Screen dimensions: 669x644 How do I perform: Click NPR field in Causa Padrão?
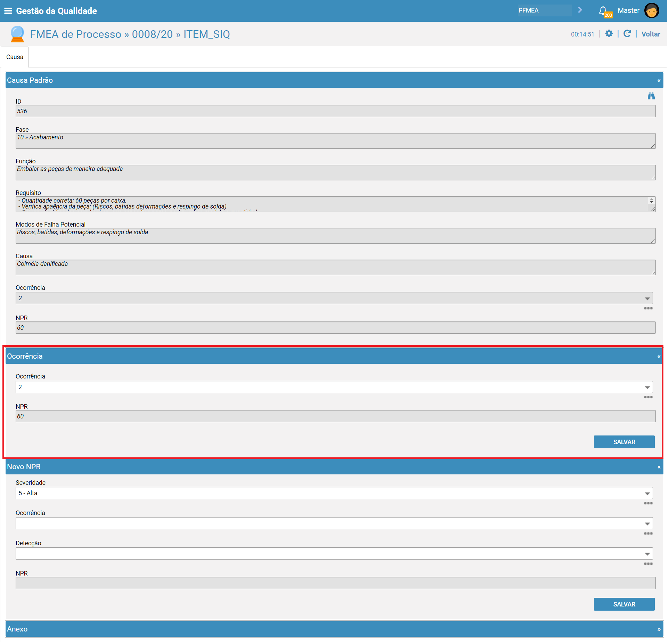click(336, 328)
